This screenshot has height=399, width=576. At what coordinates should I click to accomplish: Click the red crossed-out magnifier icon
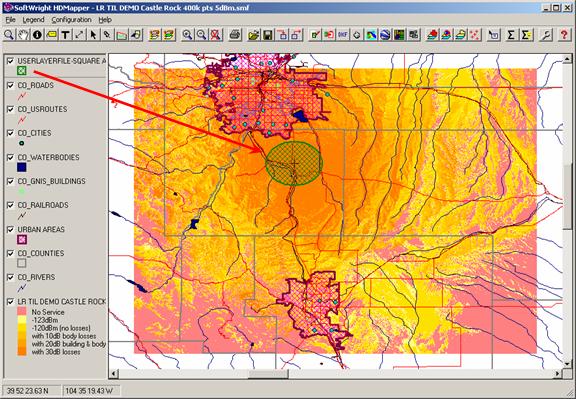click(x=216, y=35)
